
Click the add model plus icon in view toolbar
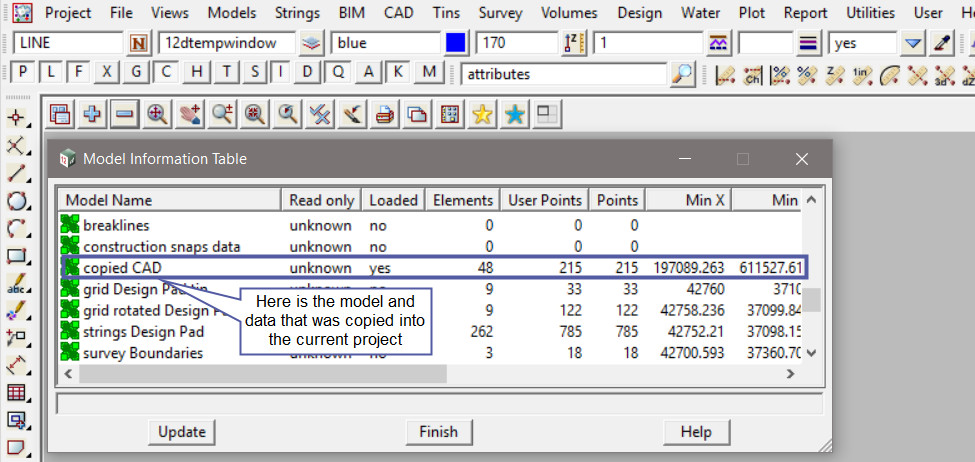pos(92,115)
